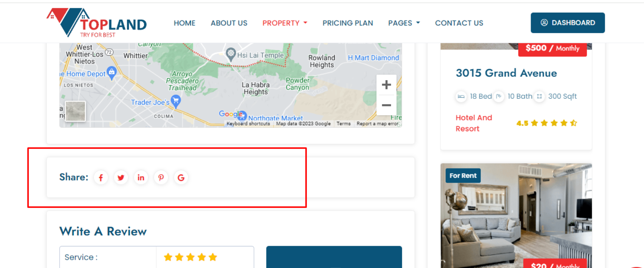This screenshot has width=644, height=268.
Task: Open the Dashboard button
Action: (x=568, y=23)
